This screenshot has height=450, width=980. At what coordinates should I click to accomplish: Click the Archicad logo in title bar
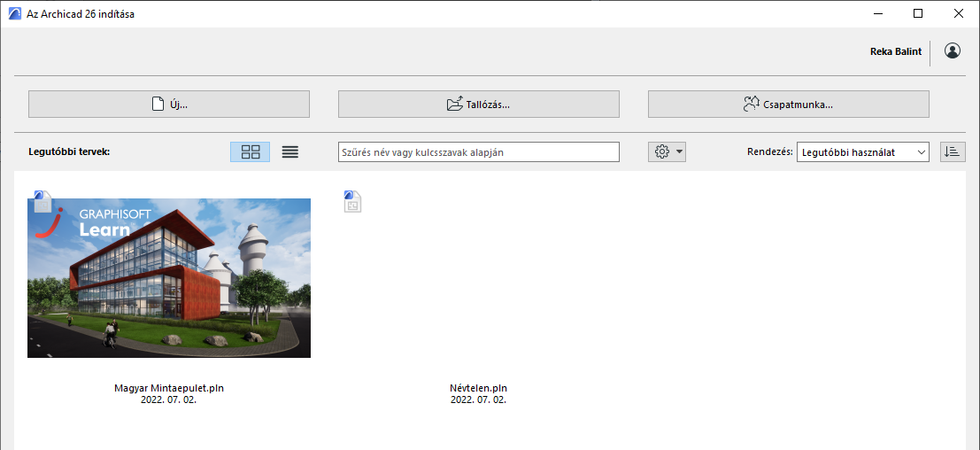[14, 14]
